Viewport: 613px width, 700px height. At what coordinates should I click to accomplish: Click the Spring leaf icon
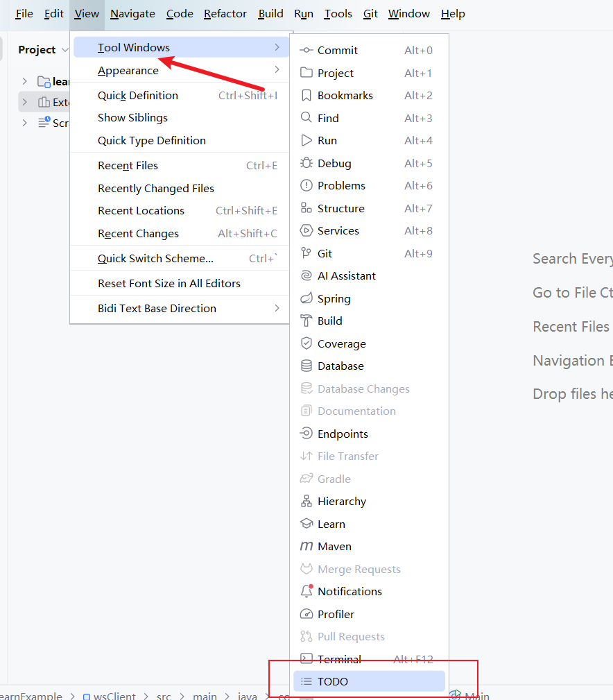pyautogui.click(x=306, y=298)
